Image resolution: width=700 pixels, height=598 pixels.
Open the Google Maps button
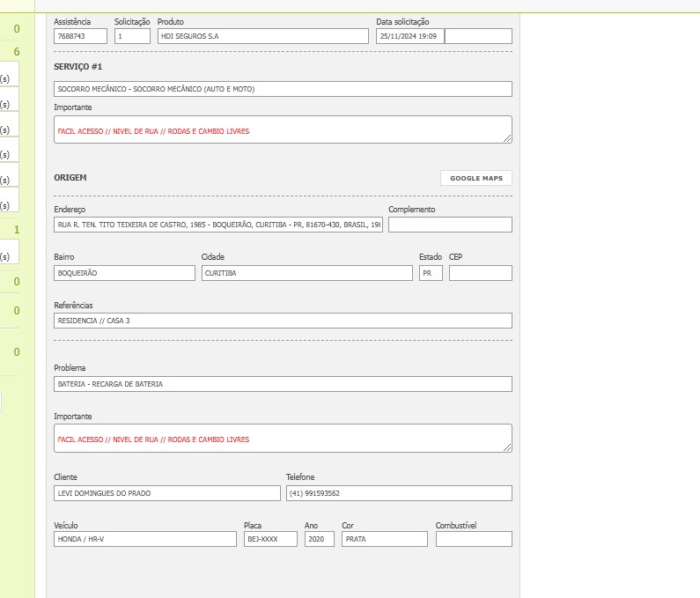tap(475, 178)
